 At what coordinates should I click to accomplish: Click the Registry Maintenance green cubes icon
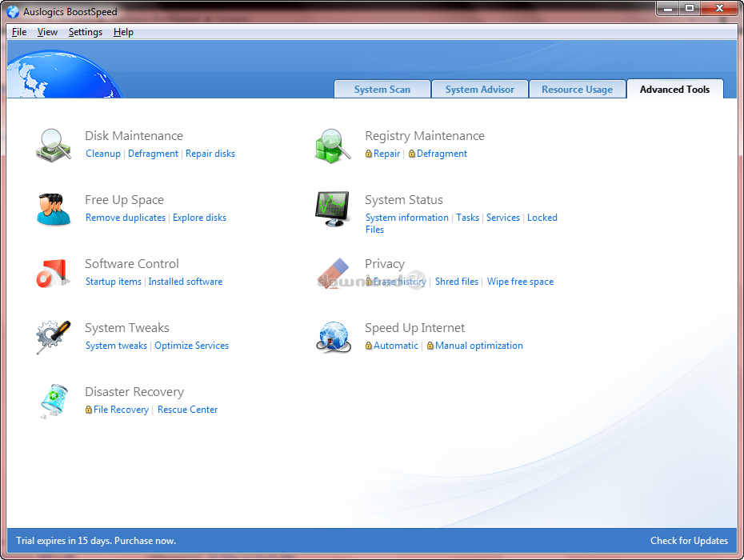click(333, 146)
